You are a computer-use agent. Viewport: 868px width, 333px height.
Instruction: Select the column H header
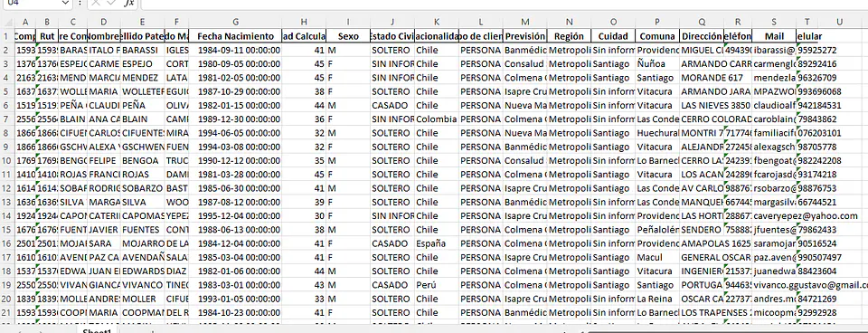pos(304,22)
